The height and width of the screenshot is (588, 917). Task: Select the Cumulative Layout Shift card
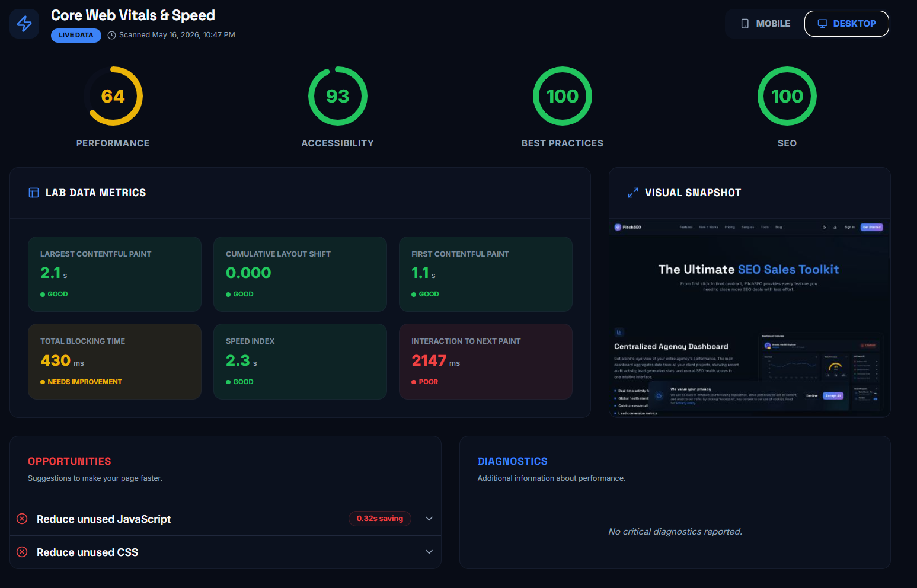(x=300, y=274)
